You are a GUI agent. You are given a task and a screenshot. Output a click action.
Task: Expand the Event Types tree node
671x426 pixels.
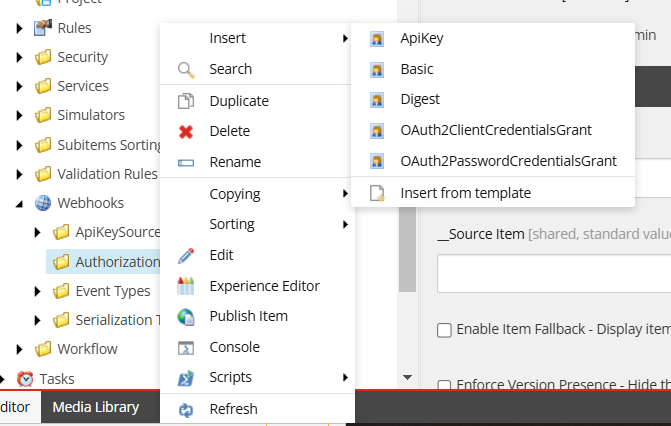pyautogui.click(x=37, y=292)
